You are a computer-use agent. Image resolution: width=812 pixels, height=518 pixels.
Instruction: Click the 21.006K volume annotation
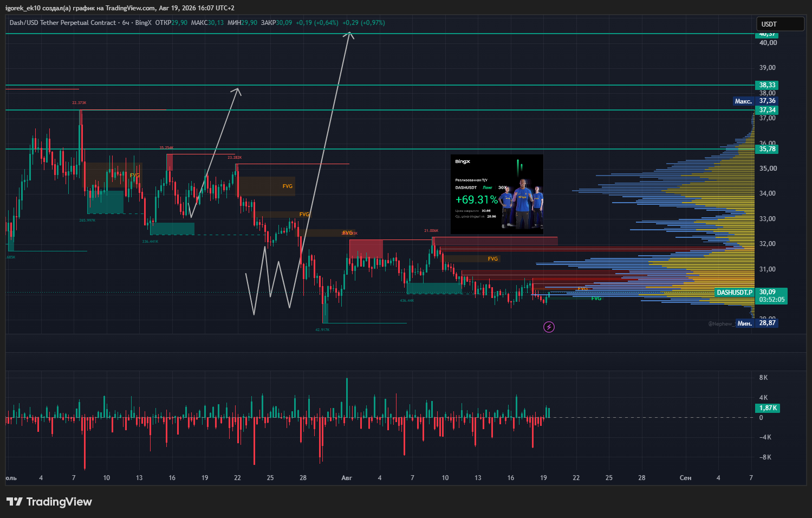431,231
